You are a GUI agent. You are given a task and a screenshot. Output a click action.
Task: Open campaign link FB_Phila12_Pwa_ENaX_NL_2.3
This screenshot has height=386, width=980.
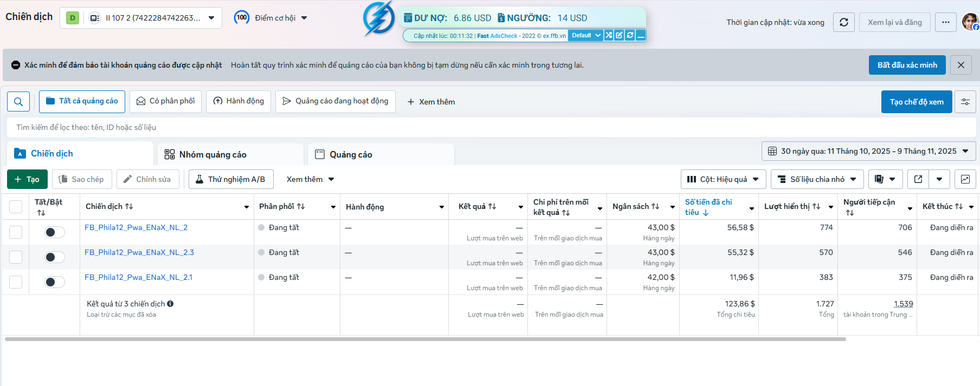(139, 252)
